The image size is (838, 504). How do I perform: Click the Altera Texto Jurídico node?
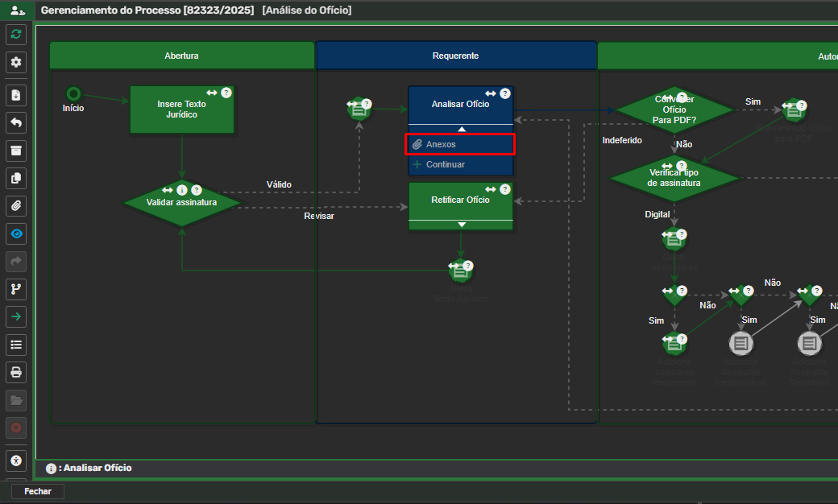[461, 271]
